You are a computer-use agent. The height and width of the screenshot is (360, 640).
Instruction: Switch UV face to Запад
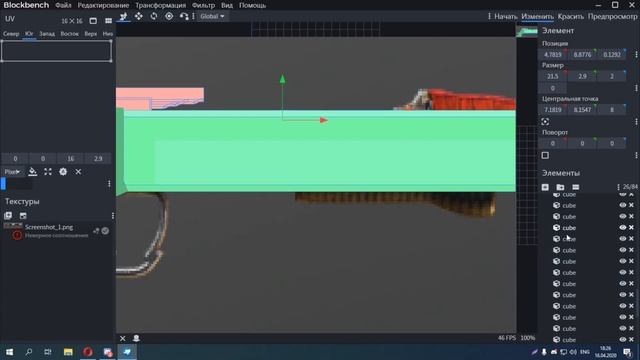pos(47,34)
